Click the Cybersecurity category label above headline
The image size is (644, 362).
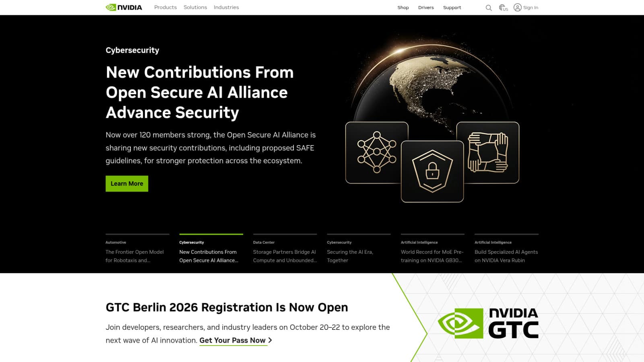132,50
